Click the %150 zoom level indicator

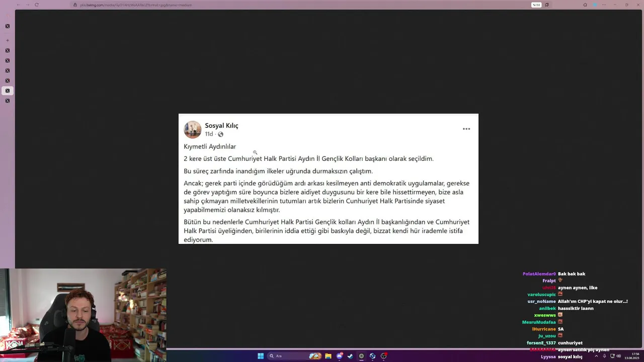(536, 5)
